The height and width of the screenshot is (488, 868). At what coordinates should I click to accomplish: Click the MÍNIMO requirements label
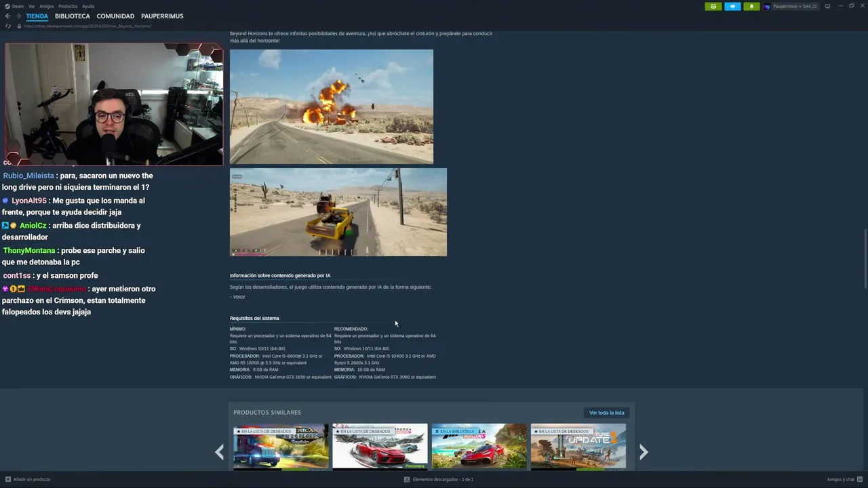point(238,329)
